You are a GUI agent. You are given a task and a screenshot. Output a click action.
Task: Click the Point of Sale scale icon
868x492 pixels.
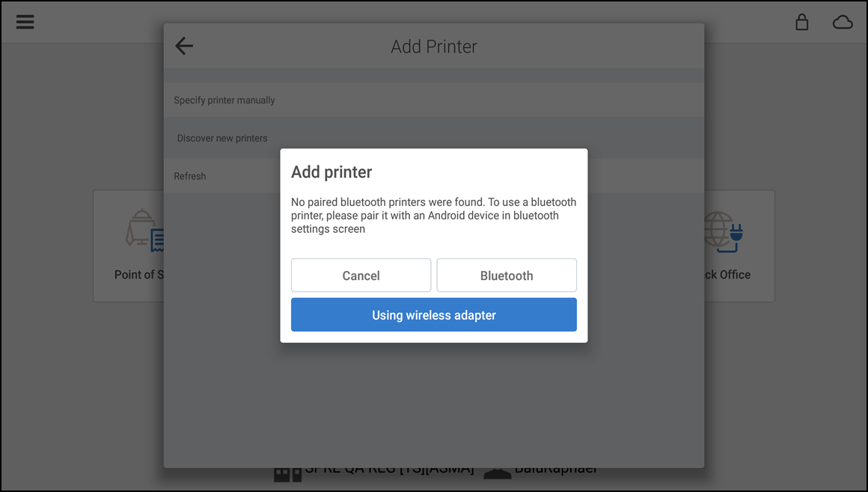tap(142, 228)
